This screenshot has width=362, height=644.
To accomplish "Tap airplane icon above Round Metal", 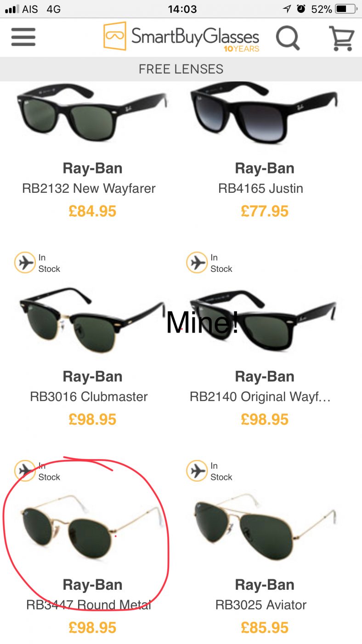I will pyautogui.click(x=25, y=471).
